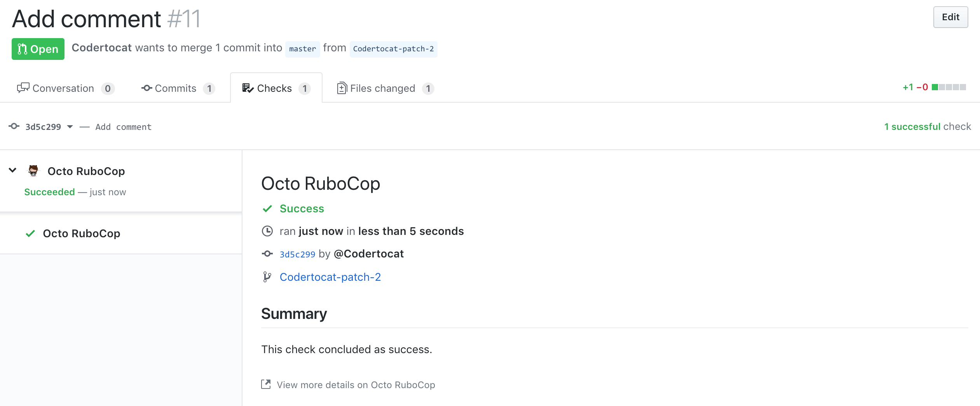Click the Octo RuboCop avatar image
Image resolution: width=980 pixels, height=406 pixels.
[33, 171]
